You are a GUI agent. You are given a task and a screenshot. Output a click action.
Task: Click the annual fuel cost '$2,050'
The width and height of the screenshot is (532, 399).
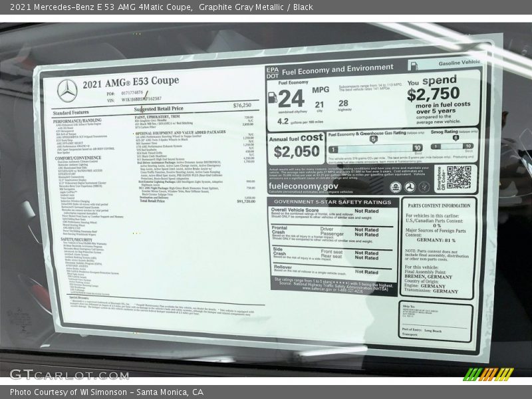[297, 152]
